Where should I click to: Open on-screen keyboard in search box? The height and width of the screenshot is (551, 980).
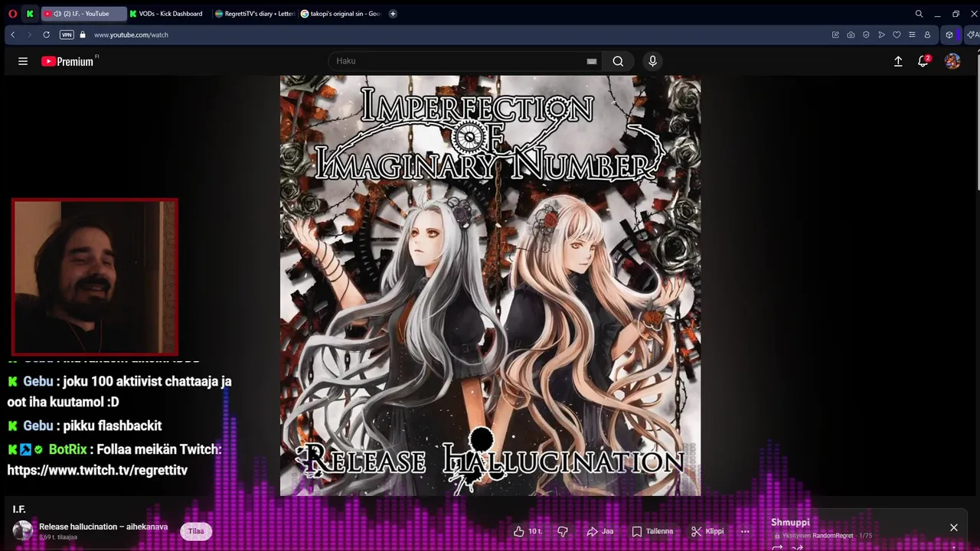coord(592,61)
